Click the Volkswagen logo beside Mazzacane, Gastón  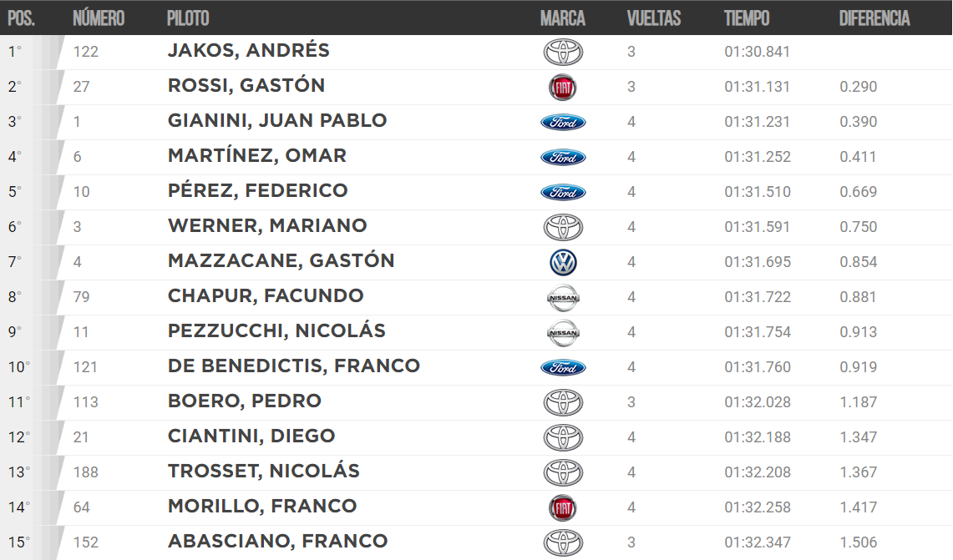pos(563,262)
